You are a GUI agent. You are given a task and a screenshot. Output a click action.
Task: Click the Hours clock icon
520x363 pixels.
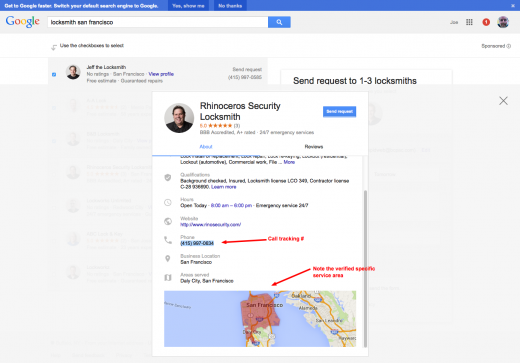168,202
